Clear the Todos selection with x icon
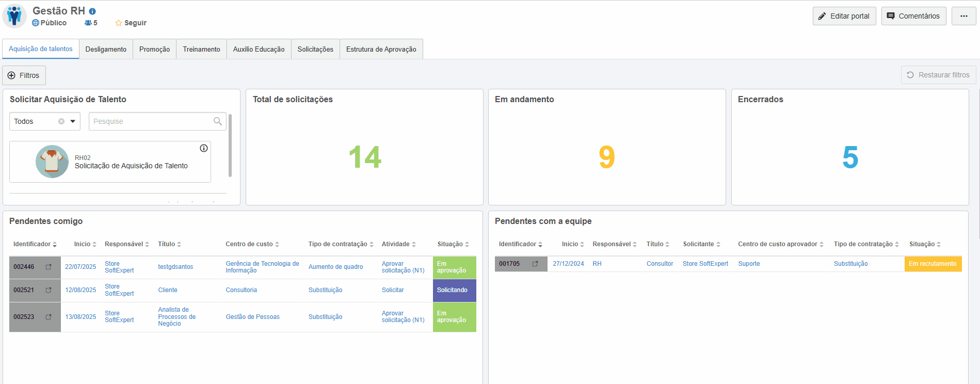This screenshot has height=384, width=980. (61, 121)
